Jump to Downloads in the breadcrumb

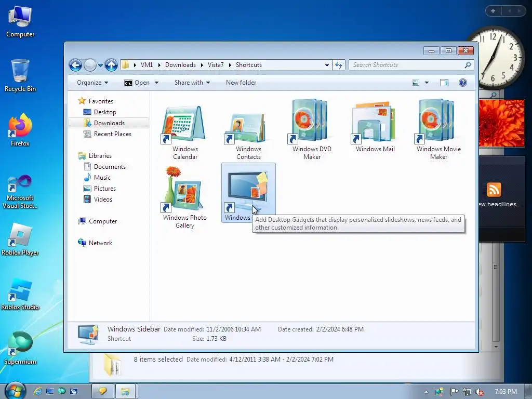tap(180, 65)
